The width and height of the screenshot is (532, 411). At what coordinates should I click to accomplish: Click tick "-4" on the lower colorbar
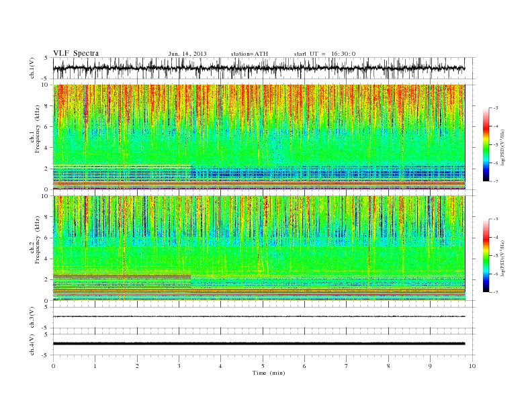click(496, 237)
